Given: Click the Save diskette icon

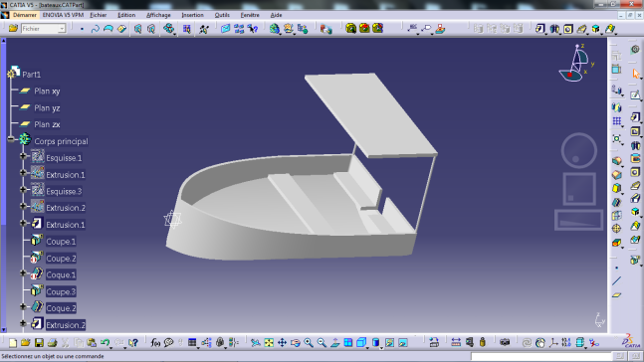Looking at the screenshot, I should click(39, 343).
